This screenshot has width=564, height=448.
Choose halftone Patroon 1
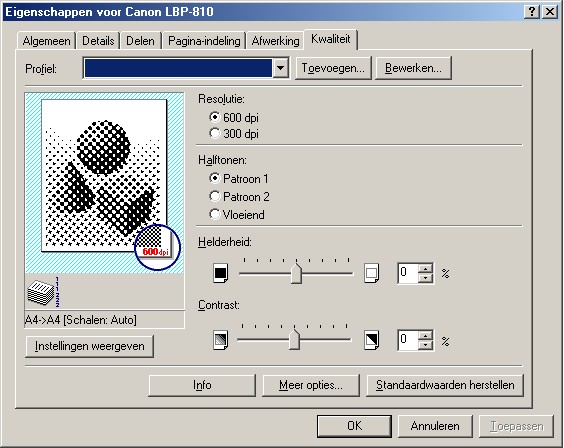click(239, 178)
